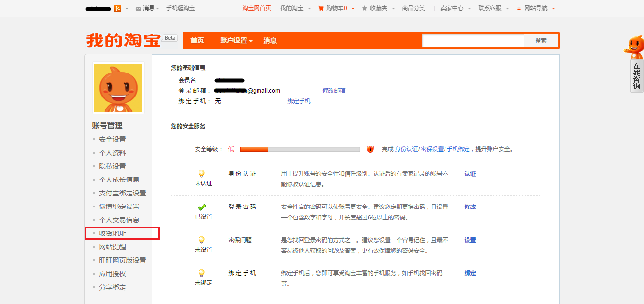Open 手机逛淘宝 in the top bar

(x=180, y=8)
